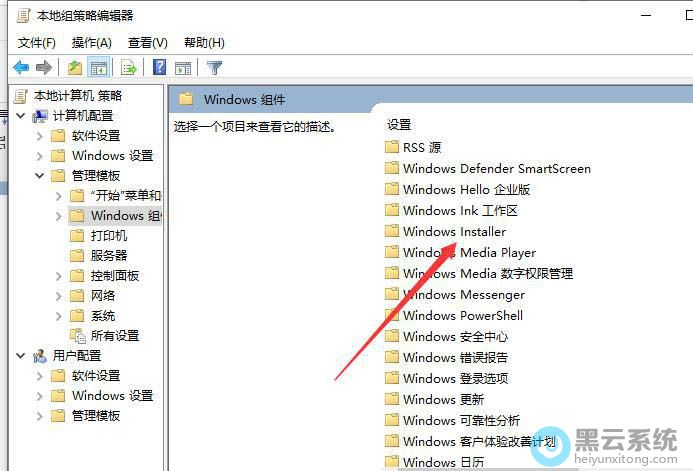Expand the "开始"菜单和 tree node
The image size is (693, 471).
pos(58,196)
